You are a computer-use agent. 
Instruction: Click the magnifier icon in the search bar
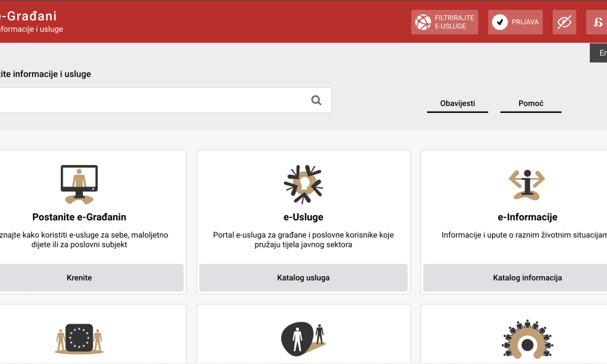[x=316, y=100]
